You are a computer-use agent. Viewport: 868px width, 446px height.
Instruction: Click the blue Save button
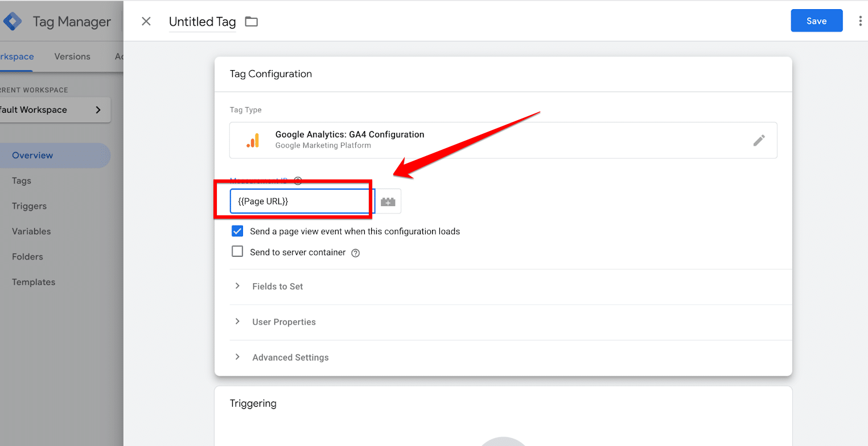816,21
